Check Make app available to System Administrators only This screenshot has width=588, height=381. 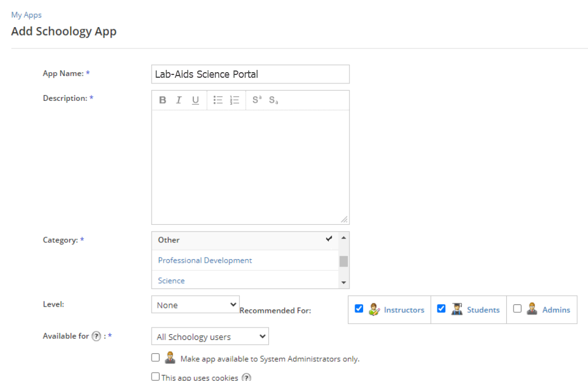click(x=156, y=357)
